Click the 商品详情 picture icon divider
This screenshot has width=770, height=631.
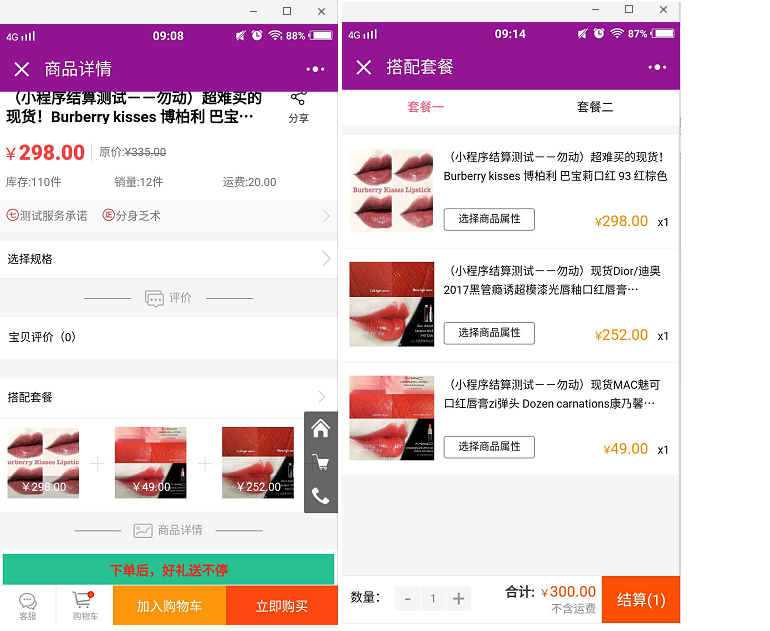(143, 531)
